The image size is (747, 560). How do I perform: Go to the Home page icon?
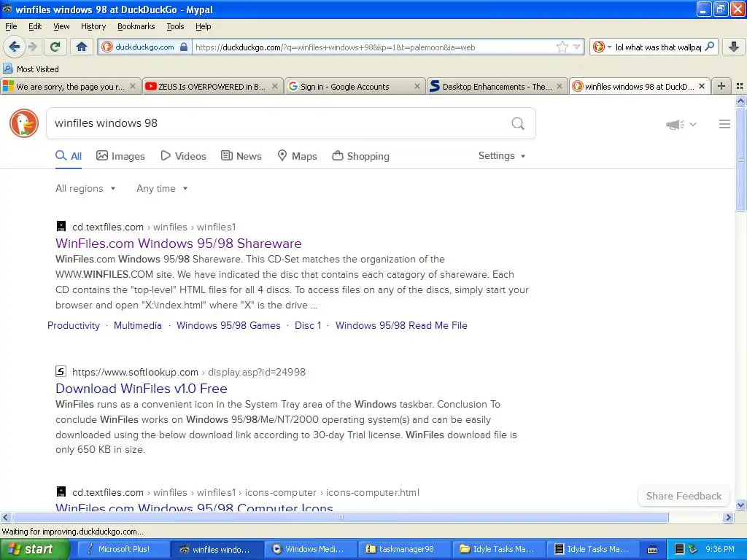point(82,47)
